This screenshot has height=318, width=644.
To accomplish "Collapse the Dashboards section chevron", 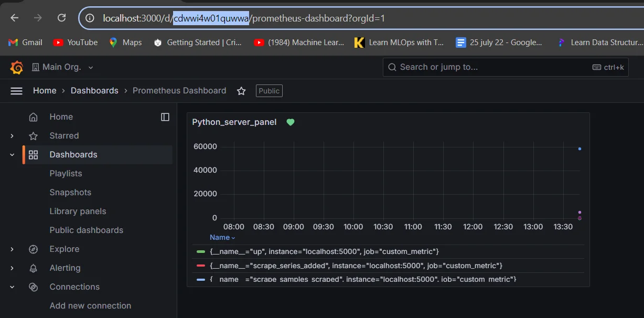I will coord(12,155).
